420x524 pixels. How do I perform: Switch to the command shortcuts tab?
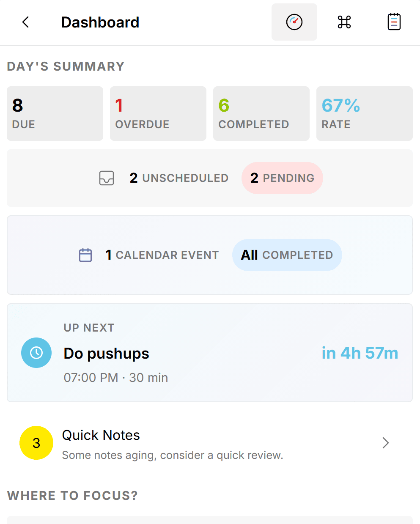point(344,22)
